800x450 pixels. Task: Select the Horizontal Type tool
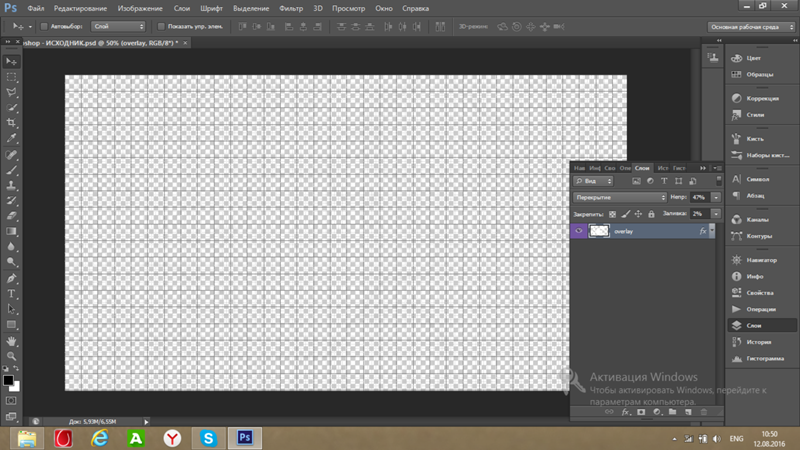[x=12, y=294]
